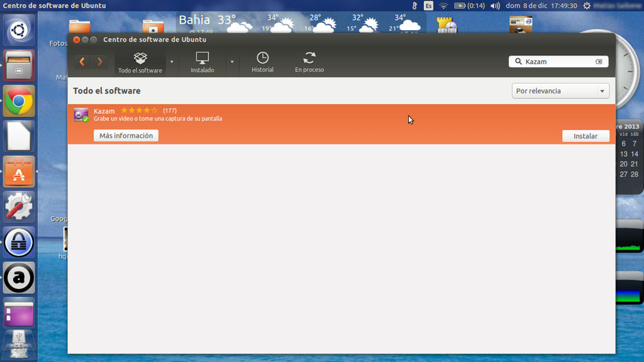The image size is (644, 362).
Task: Click the Kazam description text
Action: click(158, 119)
